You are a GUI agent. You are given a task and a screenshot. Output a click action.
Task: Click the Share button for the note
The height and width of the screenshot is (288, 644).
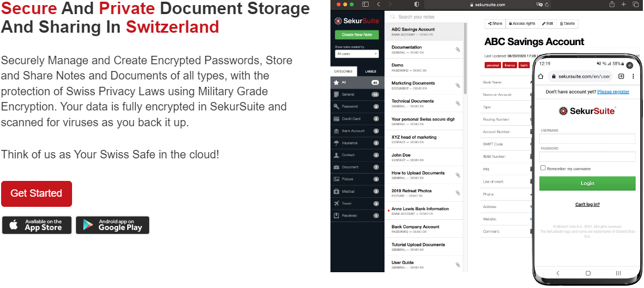[x=495, y=24]
